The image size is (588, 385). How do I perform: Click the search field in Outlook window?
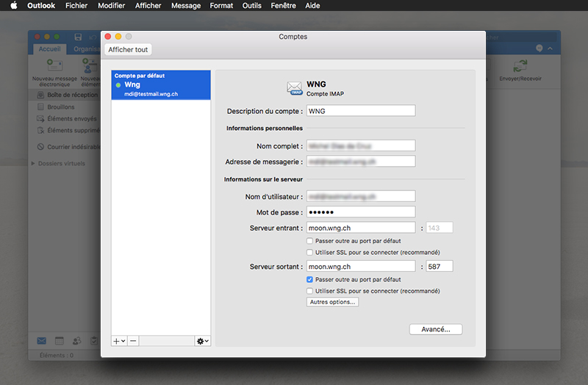(x=521, y=37)
